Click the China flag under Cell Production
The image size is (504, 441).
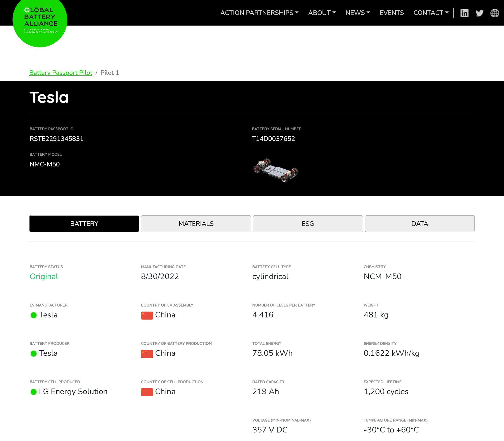pyautogui.click(x=147, y=392)
